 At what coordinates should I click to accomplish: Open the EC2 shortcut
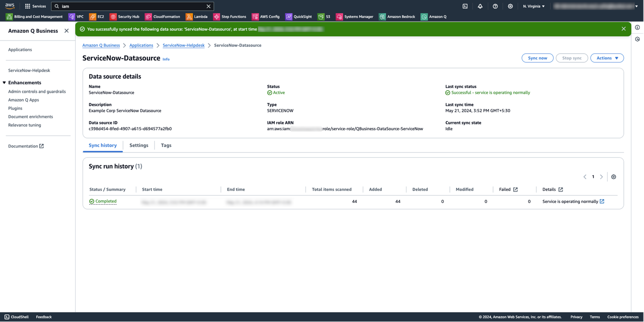[96, 17]
